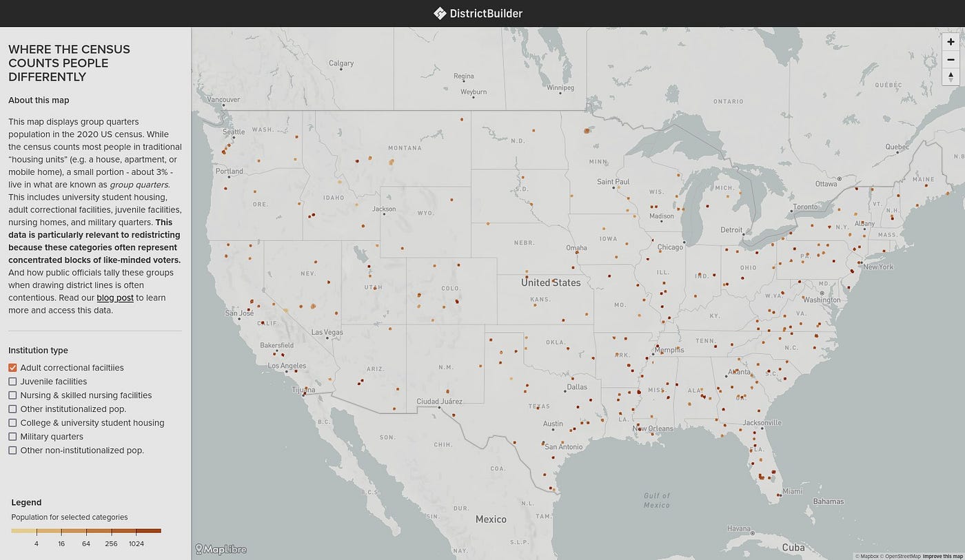The height and width of the screenshot is (560, 965).
Task: Open the blog post link
Action: 115,298
